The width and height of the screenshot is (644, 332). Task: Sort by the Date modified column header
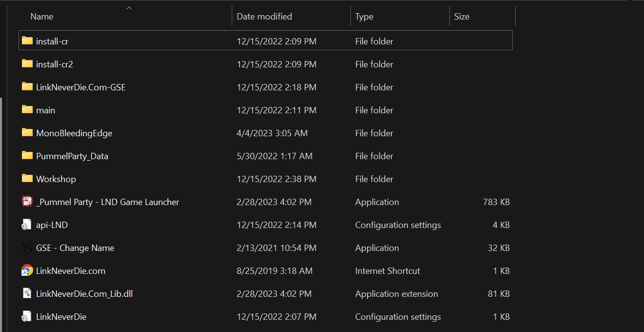click(264, 16)
